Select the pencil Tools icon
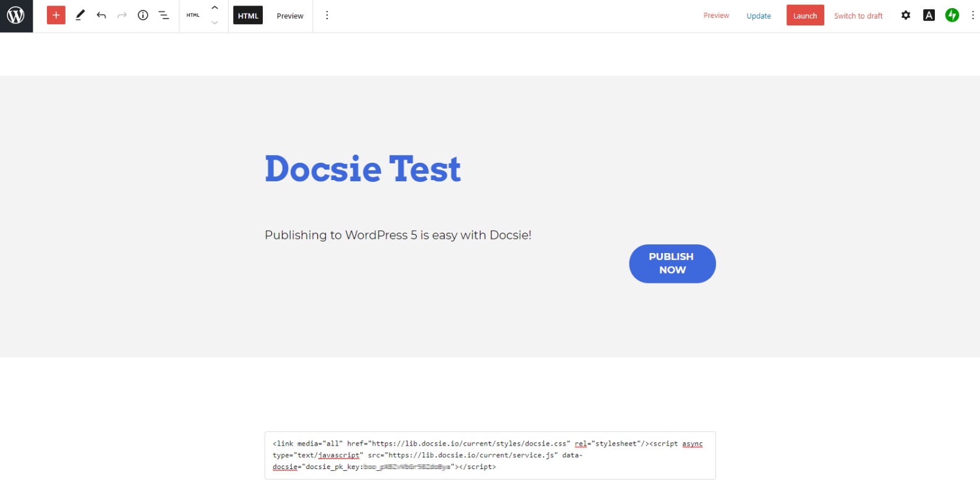 pyautogui.click(x=80, y=15)
